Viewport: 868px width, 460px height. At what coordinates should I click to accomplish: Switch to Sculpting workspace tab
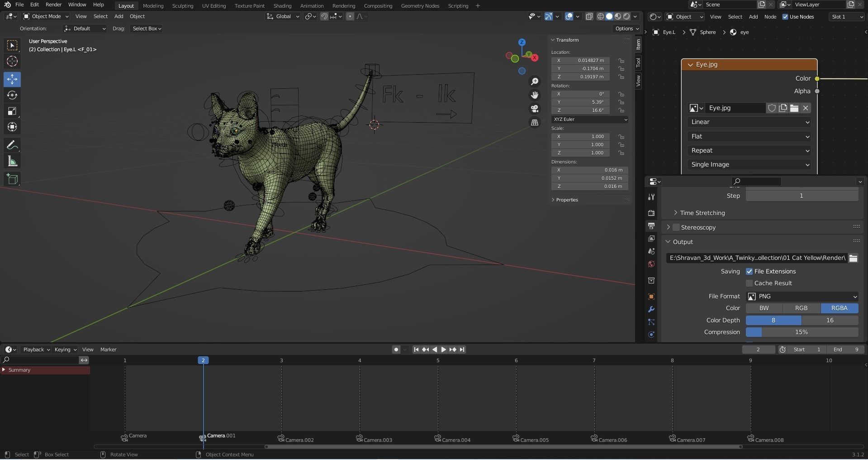(x=183, y=6)
